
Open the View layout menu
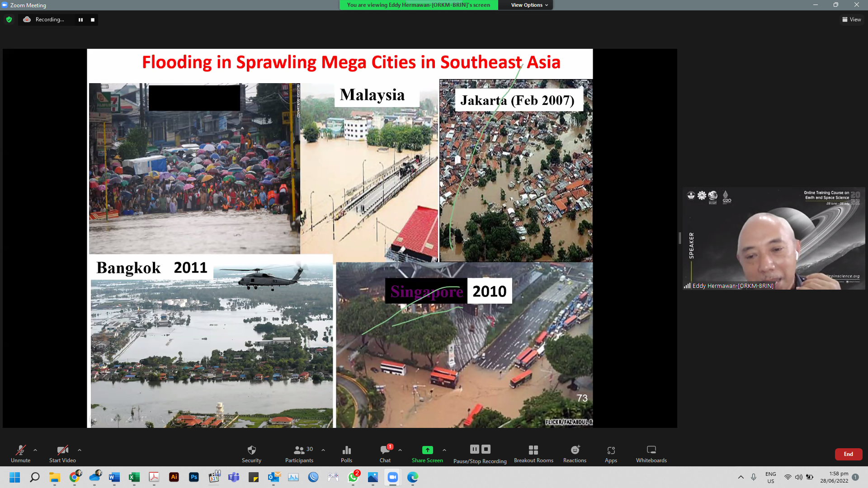point(851,19)
